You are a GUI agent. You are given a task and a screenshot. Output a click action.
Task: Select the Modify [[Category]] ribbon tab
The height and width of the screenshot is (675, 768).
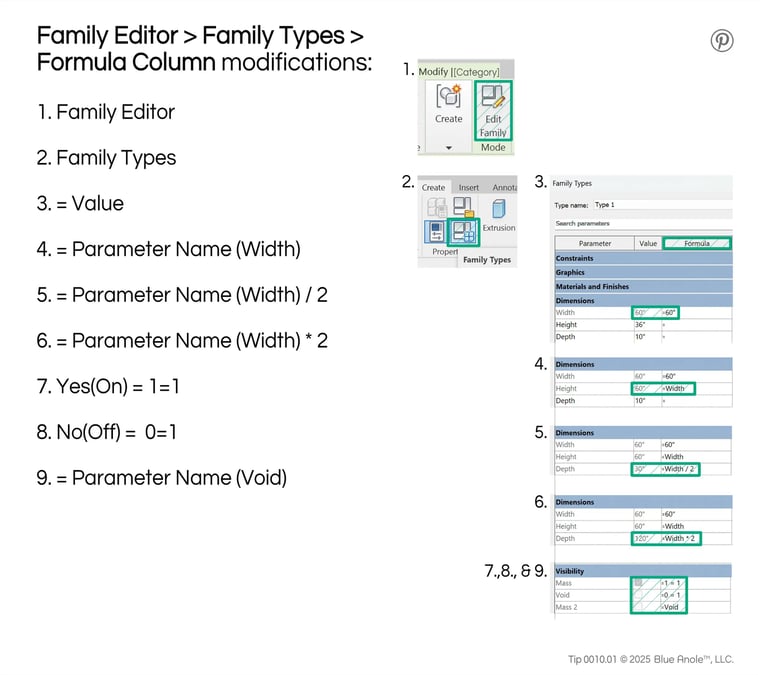pos(459,72)
